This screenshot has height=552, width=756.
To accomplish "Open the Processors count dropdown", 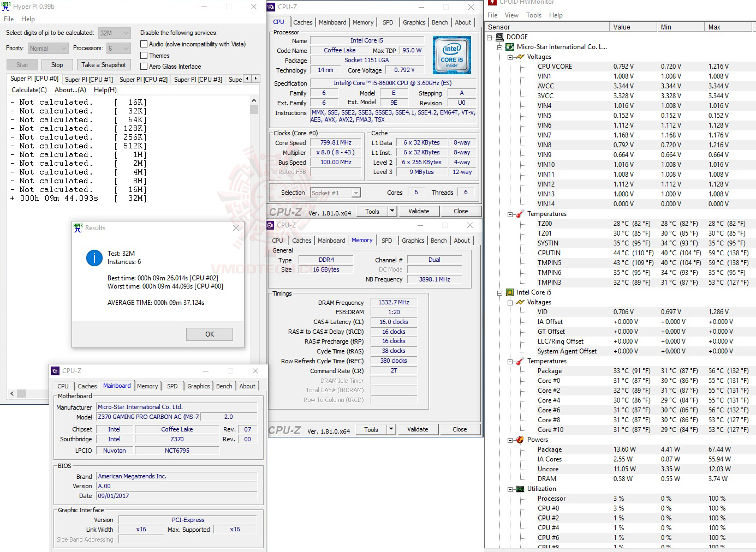I will click(118, 49).
